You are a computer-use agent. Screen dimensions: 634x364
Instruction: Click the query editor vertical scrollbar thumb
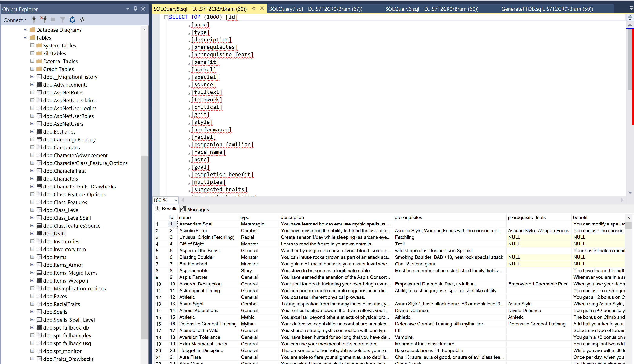pyautogui.click(x=630, y=60)
